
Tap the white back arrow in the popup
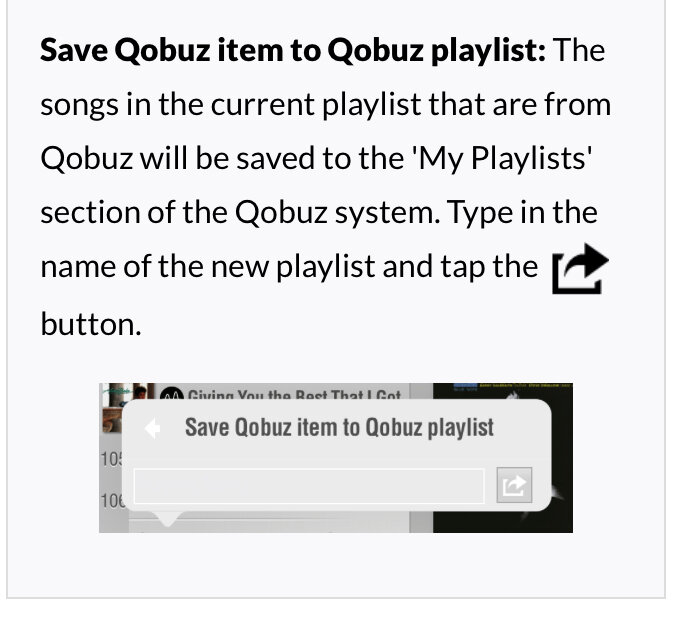coord(152,428)
